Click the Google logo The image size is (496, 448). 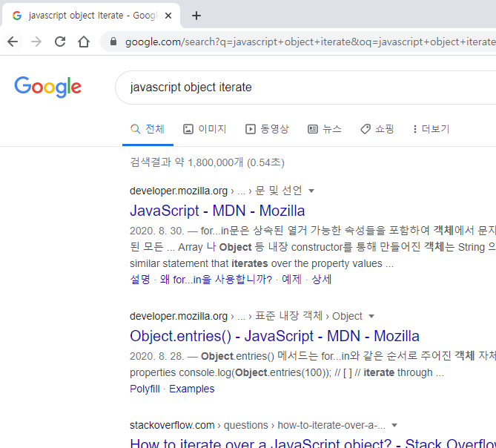click(x=47, y=87)
